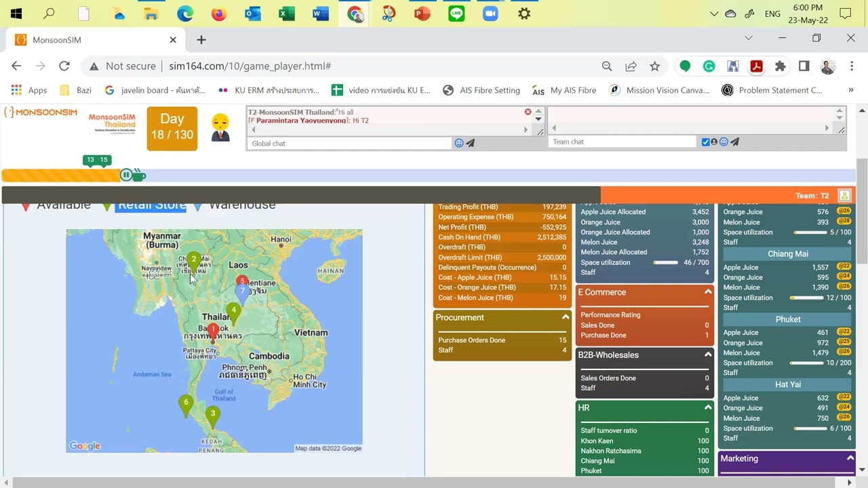Focus the Team chat input field
Viewport: 868px width, 488px height.
pos(623,142)
